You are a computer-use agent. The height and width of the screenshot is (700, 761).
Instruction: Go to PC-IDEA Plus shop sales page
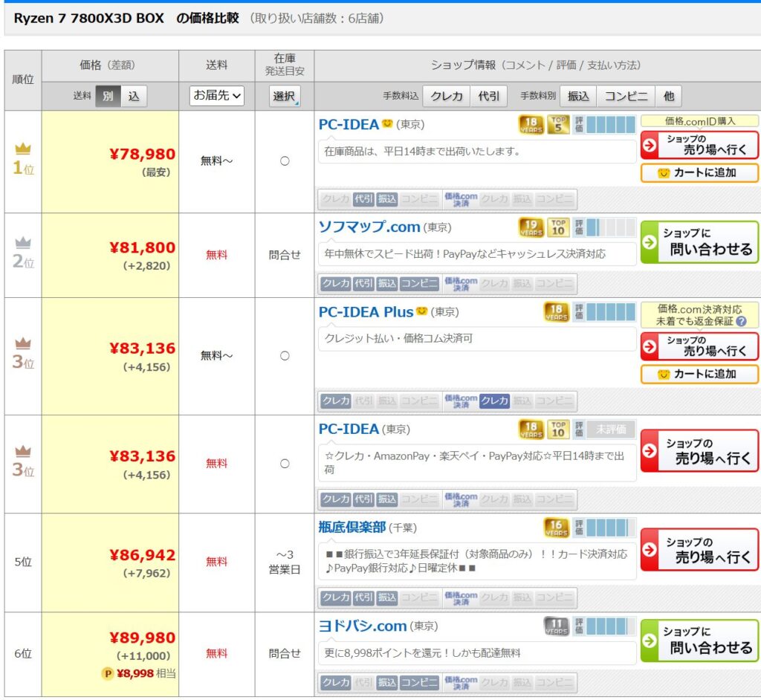tap(699, 346)
